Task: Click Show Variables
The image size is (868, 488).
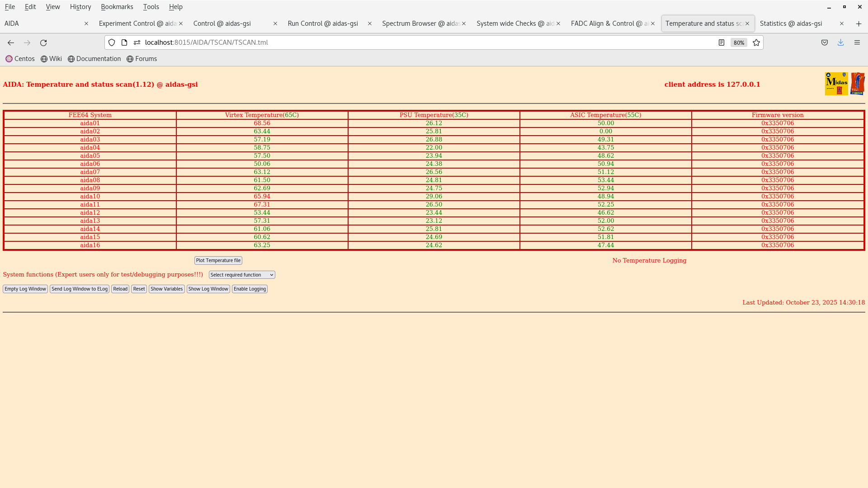Action: tap(166, 289)
